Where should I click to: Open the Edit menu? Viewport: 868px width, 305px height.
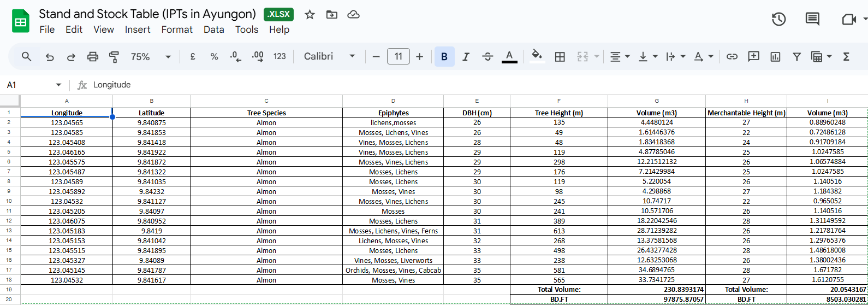[x=74, y=30]
